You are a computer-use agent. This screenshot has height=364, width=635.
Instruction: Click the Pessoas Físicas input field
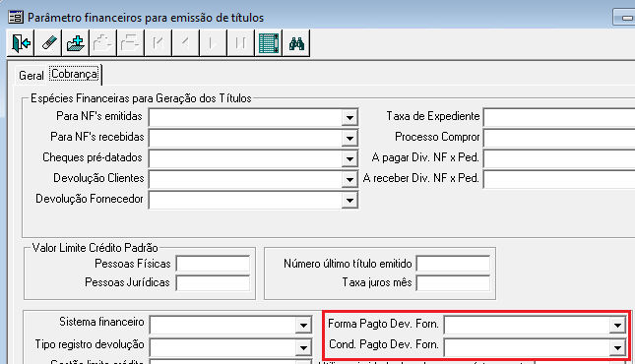pyautogui.click(x=213, y=264)
